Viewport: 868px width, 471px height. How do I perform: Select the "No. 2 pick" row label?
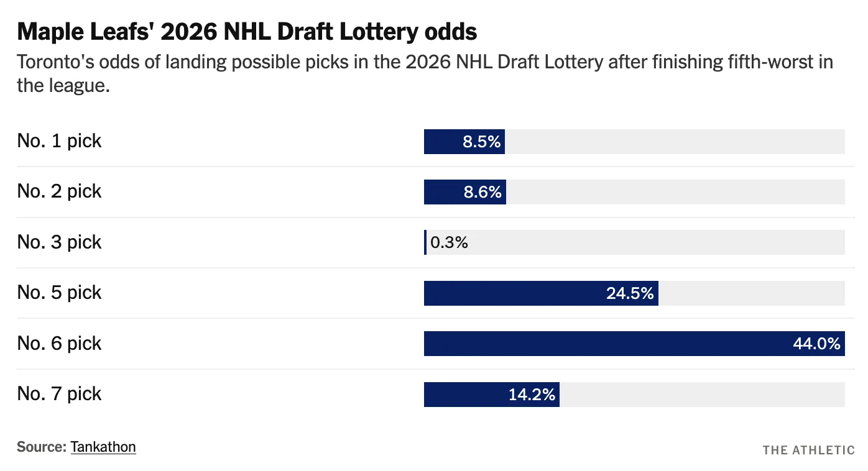click(x=59, y=191)
